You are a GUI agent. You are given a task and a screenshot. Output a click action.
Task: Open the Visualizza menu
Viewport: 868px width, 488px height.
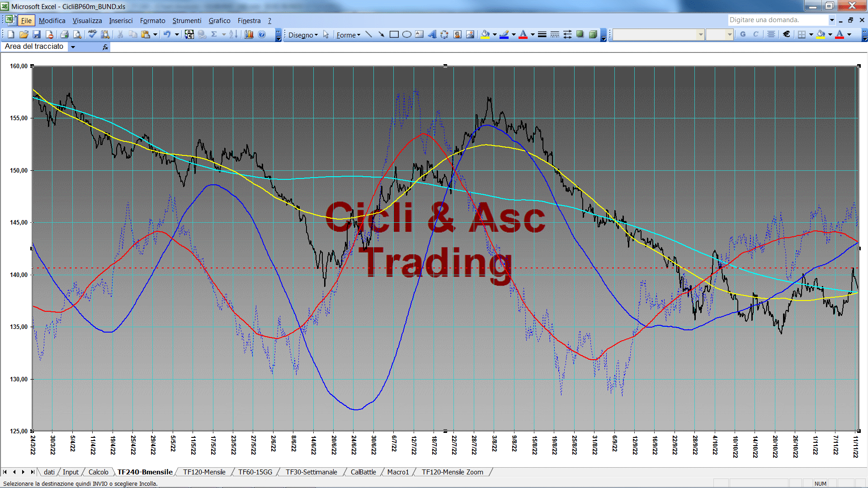(x=87, y=21)
